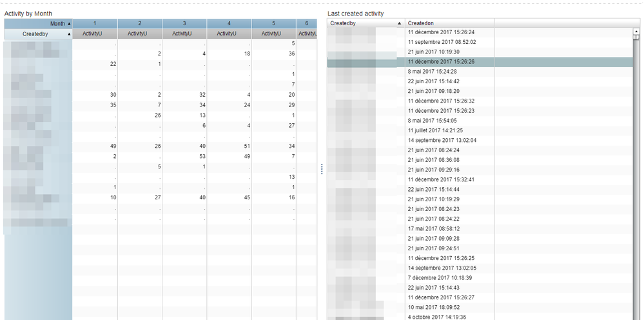Click the Month label in the pivot header
The width and height of the screenshot is (644, 320).
click(x=57, y=24)
